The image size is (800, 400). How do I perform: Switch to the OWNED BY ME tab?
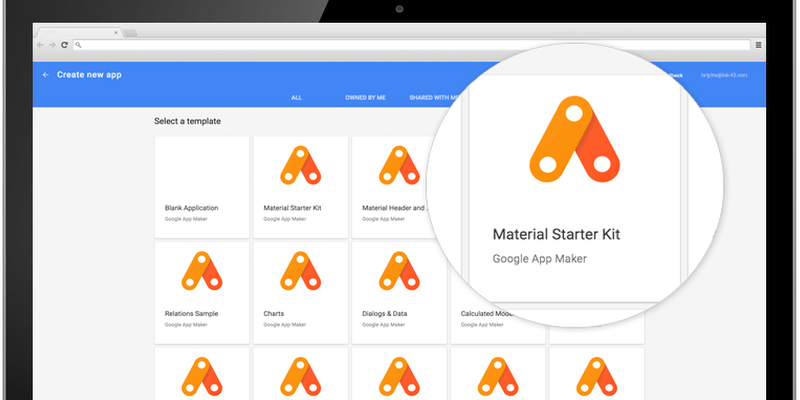pyautogui.click(x=365, y=97)
